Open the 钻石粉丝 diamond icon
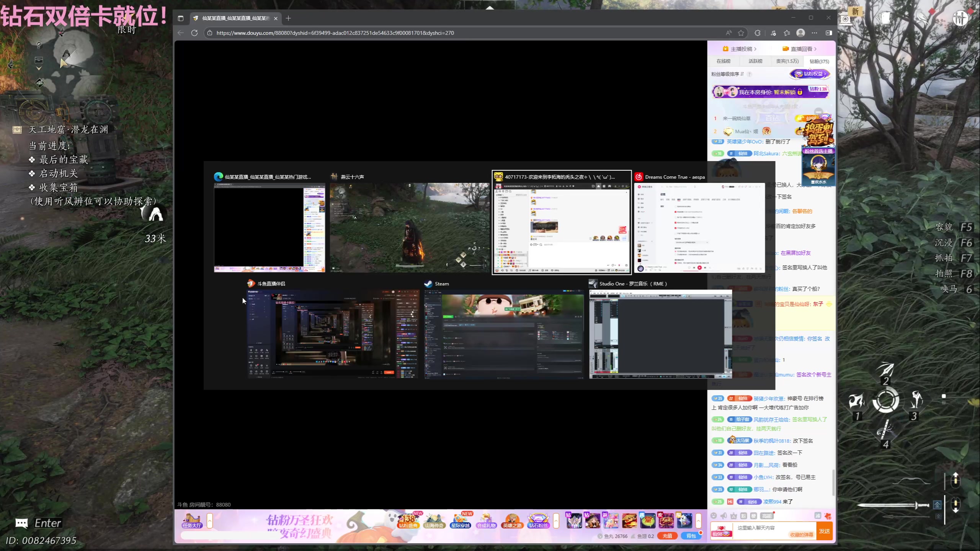Screen dimensions: 980x551 538,520
